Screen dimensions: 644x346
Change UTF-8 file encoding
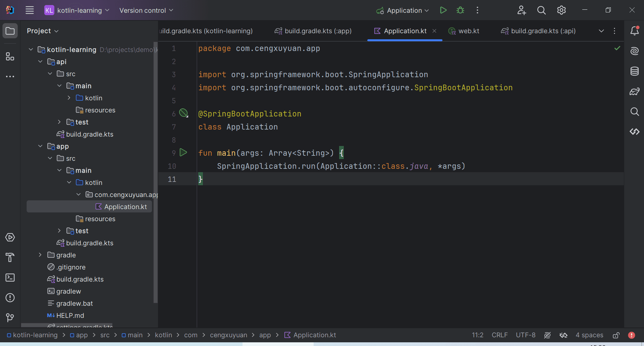[526, 335]
